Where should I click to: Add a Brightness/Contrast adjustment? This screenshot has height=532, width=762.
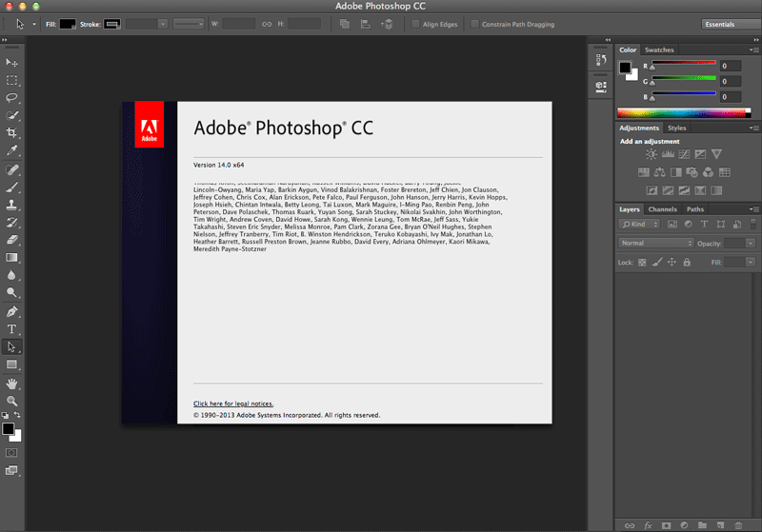pos(652,154)
